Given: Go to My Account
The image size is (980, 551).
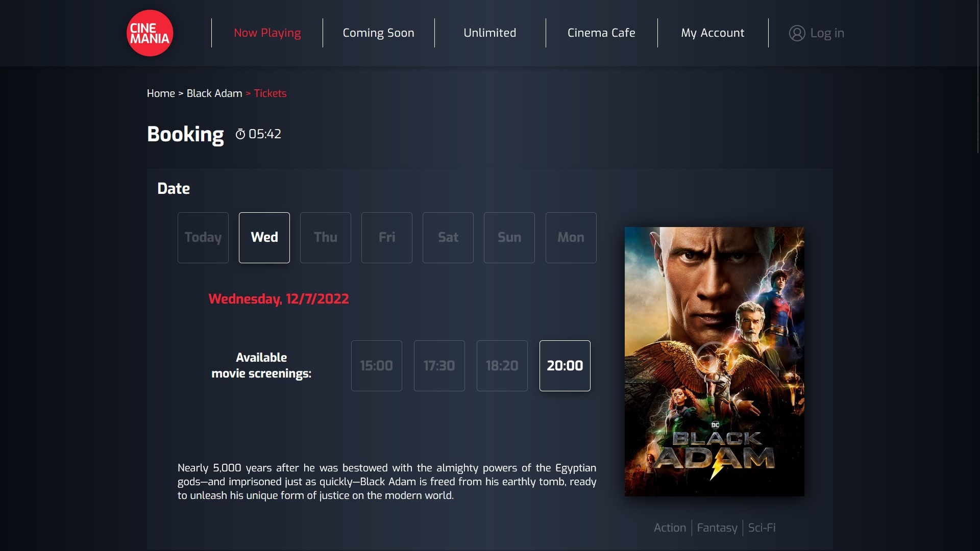Looking at the screenshot, I should pos(713,33).
